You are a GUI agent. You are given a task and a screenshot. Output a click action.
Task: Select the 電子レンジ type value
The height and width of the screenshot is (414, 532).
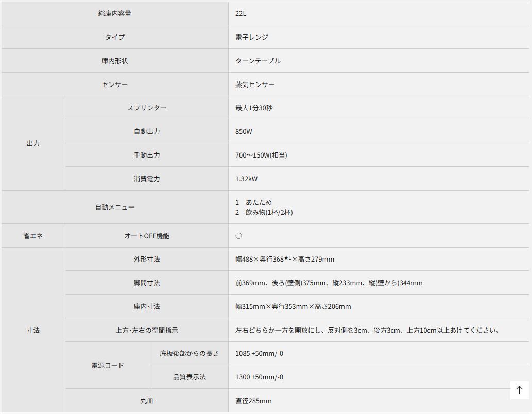[x=252, y=37]
